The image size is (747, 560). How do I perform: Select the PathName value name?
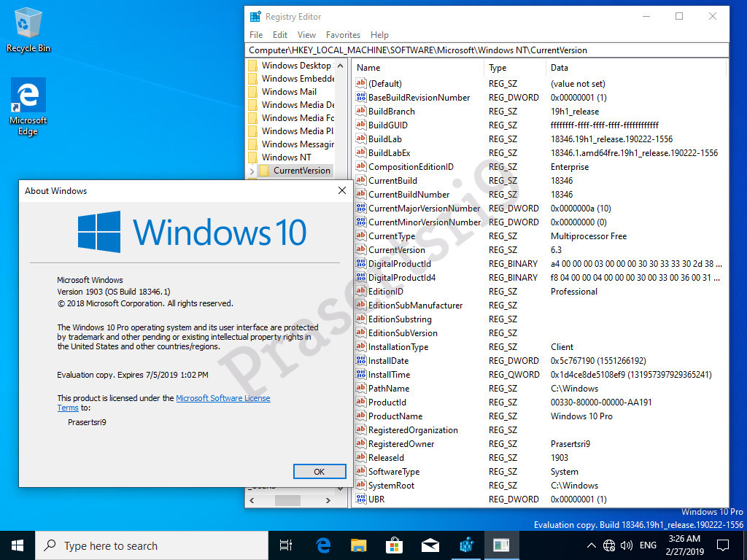389,388
